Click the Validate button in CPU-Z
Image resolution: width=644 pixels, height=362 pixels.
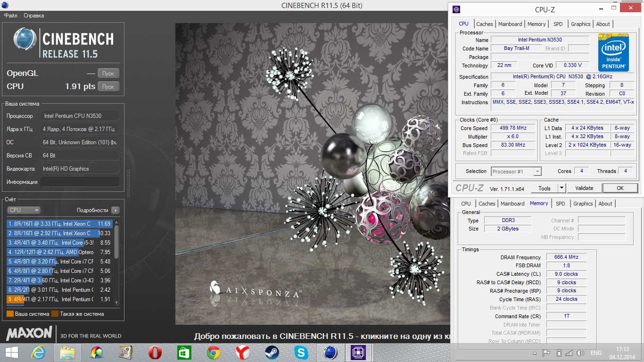click(x=584, y=188)
